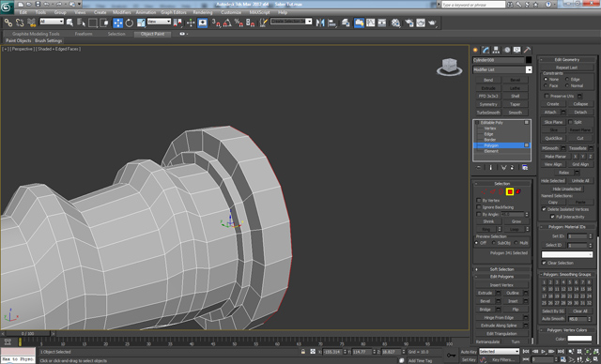Enable the By Angle checkbox
This screenshot has width=601, height=364.
tap(479, 214)
